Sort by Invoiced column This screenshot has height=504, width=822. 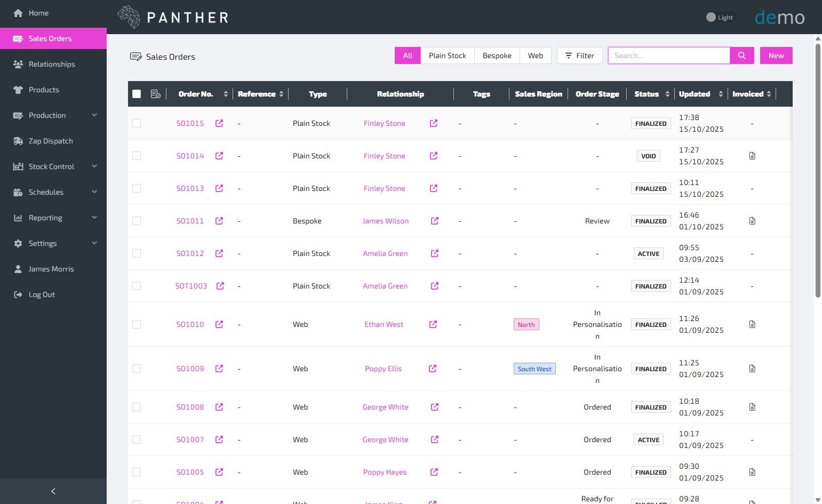point(769,94)
